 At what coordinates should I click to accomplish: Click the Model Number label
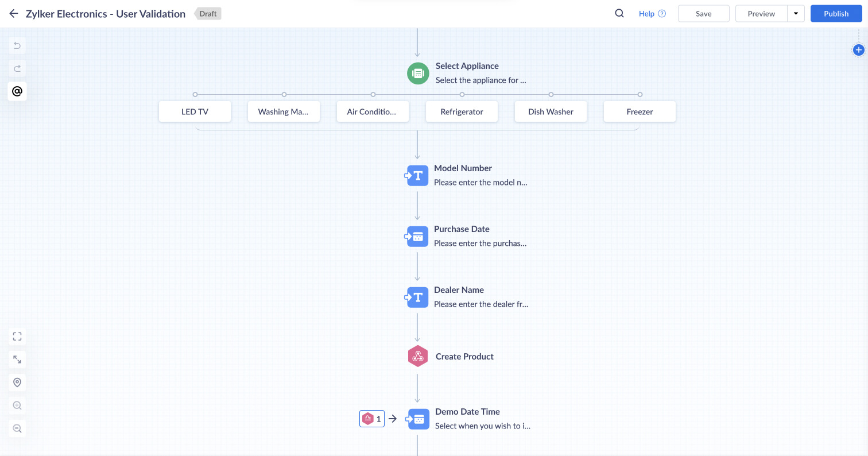click(463, 168)
